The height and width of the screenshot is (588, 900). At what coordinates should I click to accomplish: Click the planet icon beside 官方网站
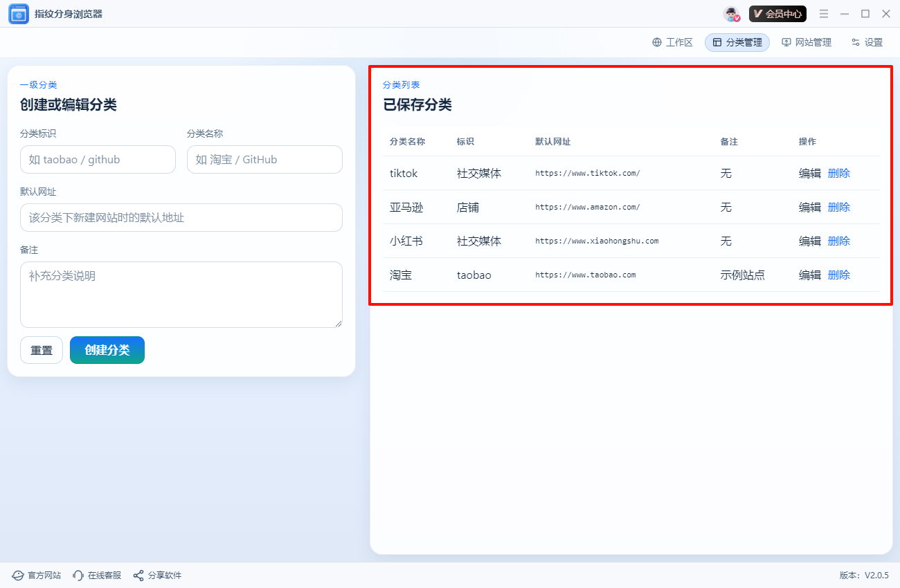tap(18, 576)
